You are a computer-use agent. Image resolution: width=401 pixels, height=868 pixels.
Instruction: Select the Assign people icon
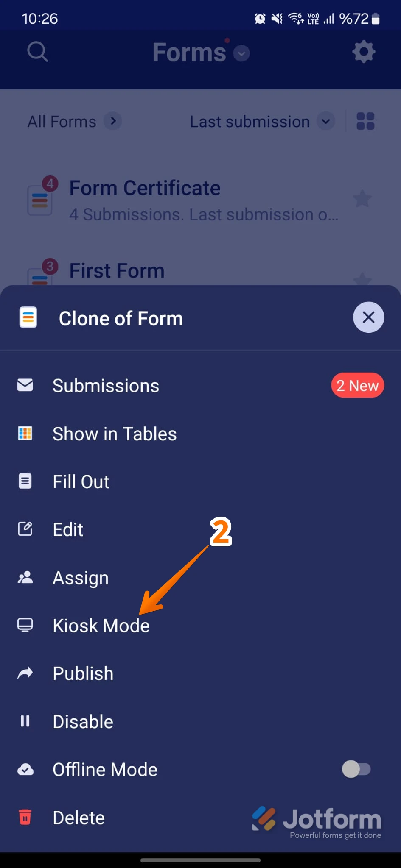(25, 577)
